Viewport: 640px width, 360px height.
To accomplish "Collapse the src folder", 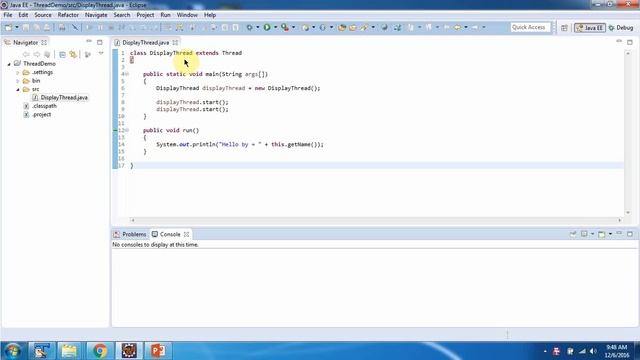I will point(18,89).
